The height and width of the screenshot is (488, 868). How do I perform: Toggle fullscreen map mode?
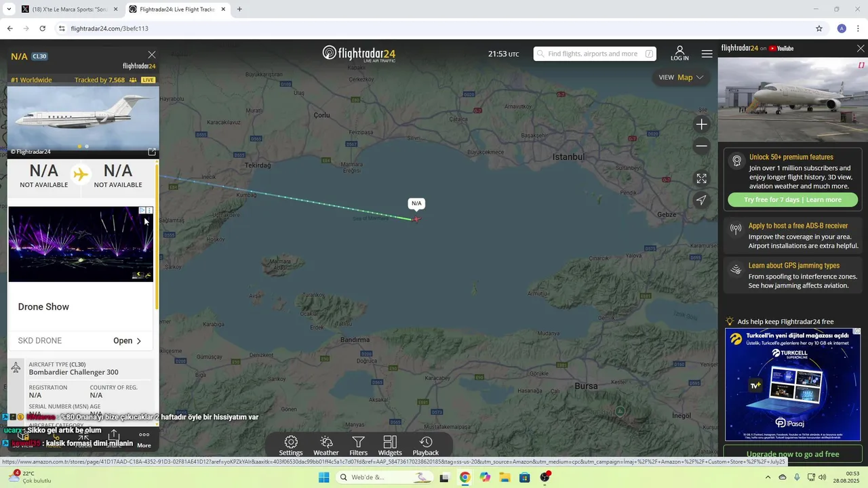(702, 178)
